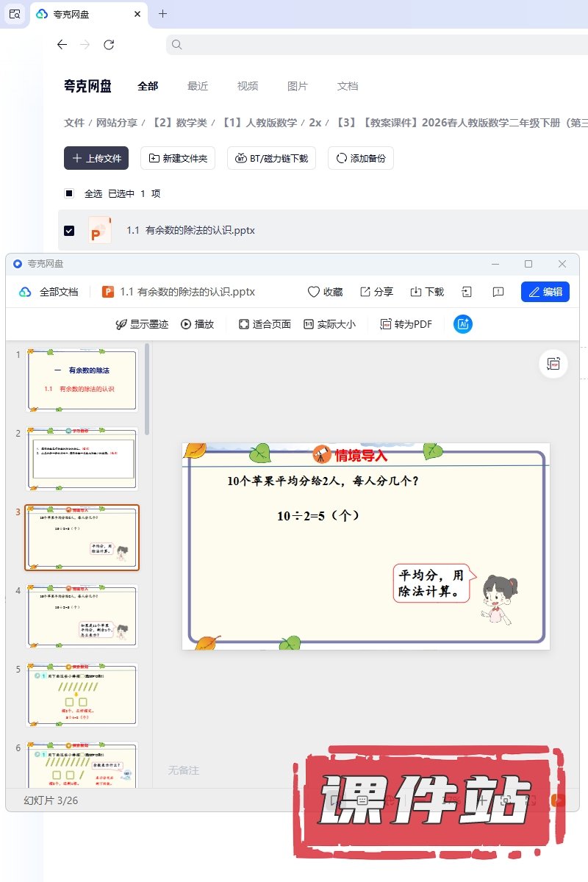This screenshot has width=588, height=882.
Task: Click the AI assistant icon in viewer toolbar
Action: pos(463,324)
